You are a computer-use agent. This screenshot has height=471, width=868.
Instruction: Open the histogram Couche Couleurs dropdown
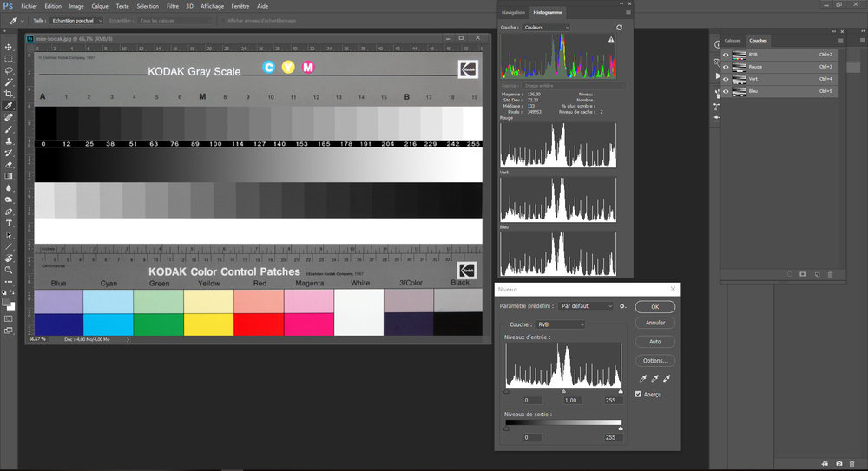point(546,27)
